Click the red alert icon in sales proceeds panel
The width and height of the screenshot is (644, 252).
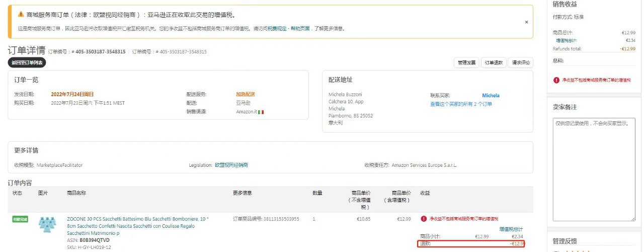point(556,80)
